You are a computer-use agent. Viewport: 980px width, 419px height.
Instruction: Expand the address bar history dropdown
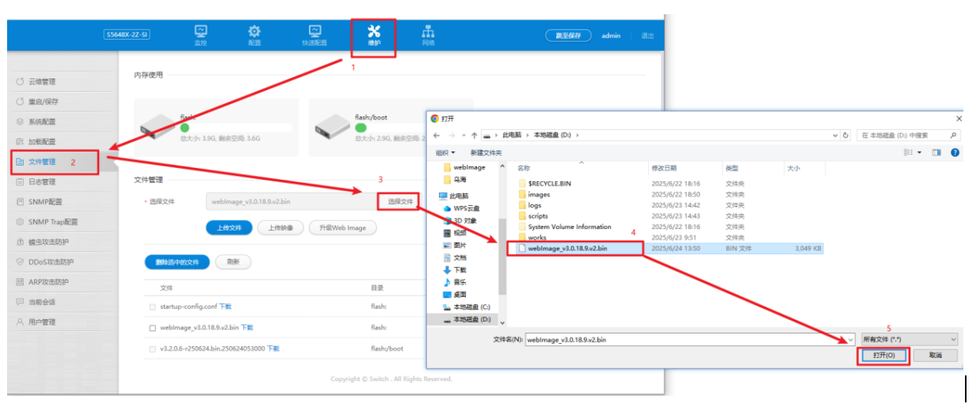835,135
